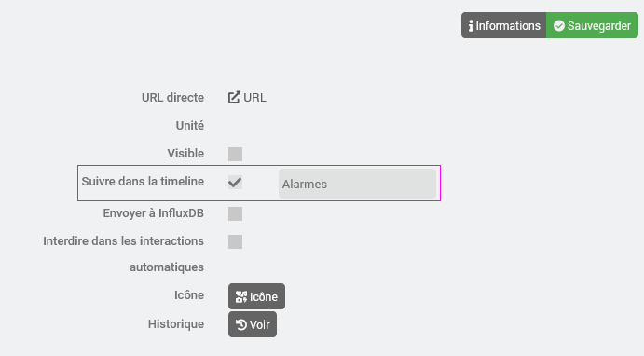Screen dimensions: 644x356
Task: Click the Suivre dans la timeline label
Action: [143, 181]
